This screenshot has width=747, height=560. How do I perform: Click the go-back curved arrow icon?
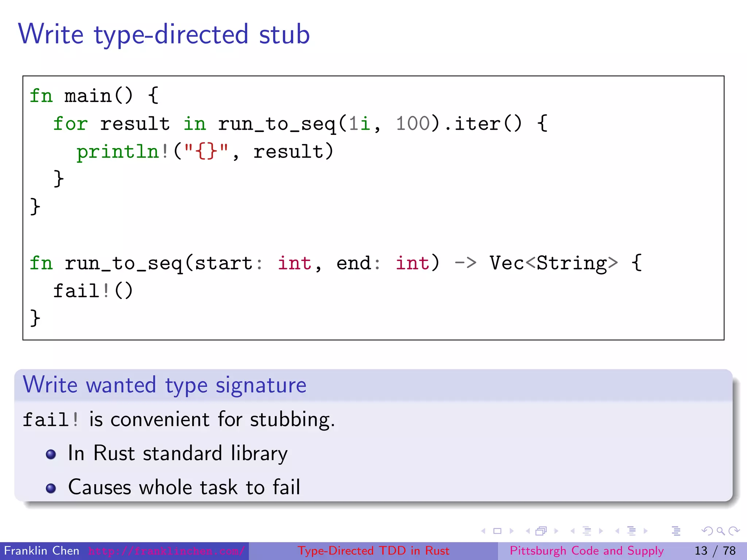707,531
